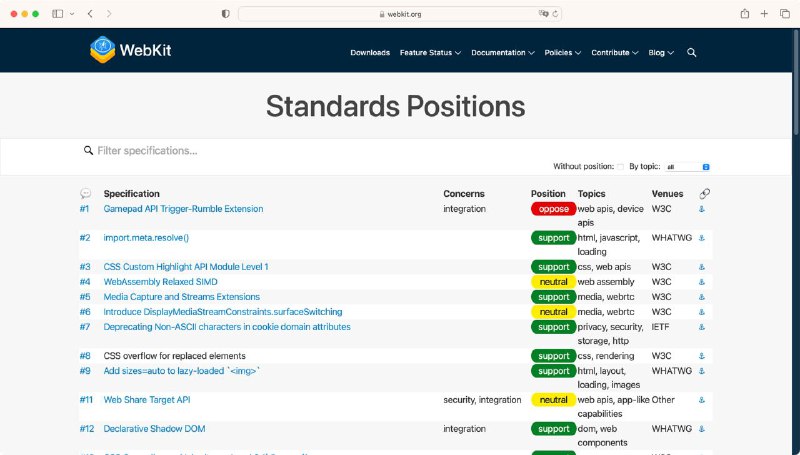Screen dimensions: 800x455
Task: Click anchor icon for surfaceSwitching row
Action: pos(702,312)
